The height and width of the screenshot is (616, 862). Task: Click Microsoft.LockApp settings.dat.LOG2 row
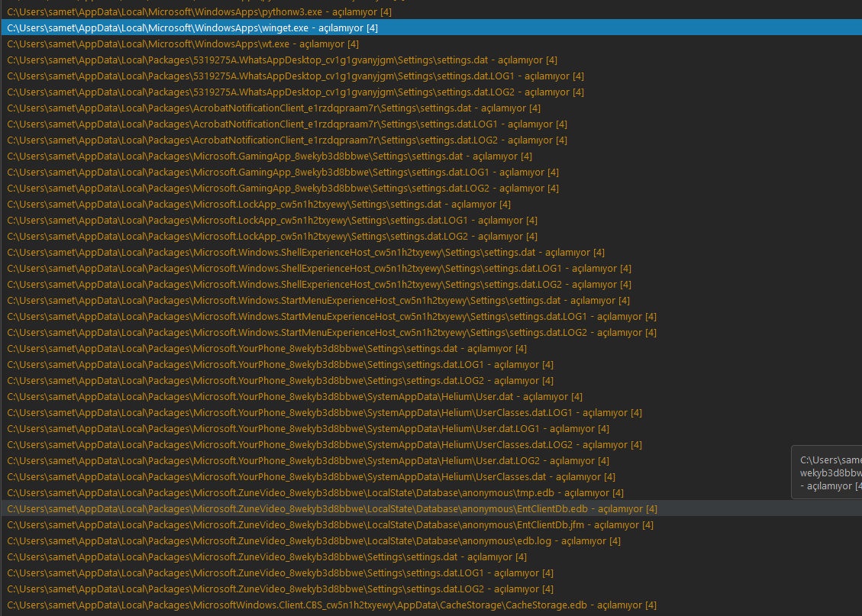431,237
